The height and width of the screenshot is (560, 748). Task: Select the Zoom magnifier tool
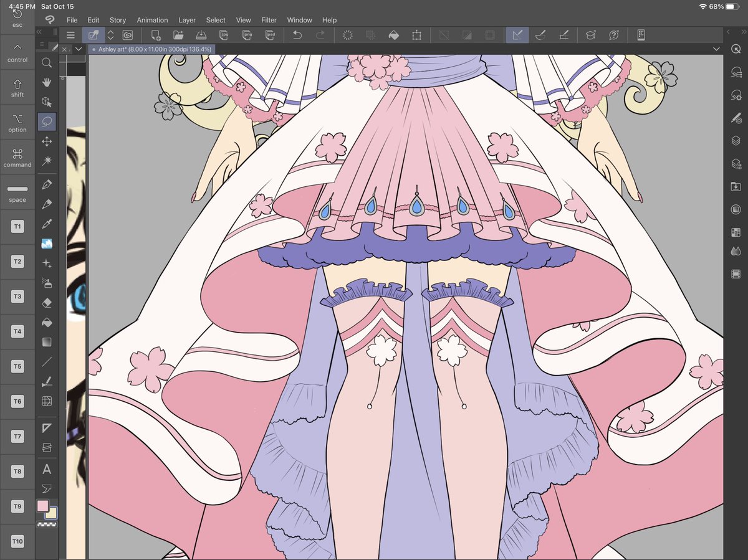point(47,62)
